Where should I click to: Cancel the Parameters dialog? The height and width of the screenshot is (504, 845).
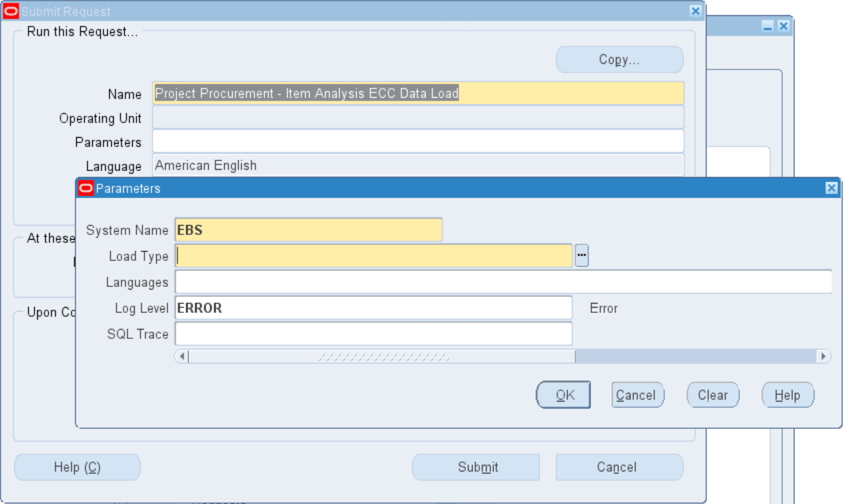click(638, 395)
